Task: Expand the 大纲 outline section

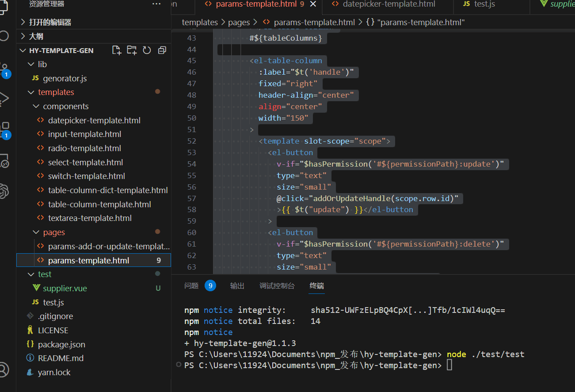Action: (93, 36)
